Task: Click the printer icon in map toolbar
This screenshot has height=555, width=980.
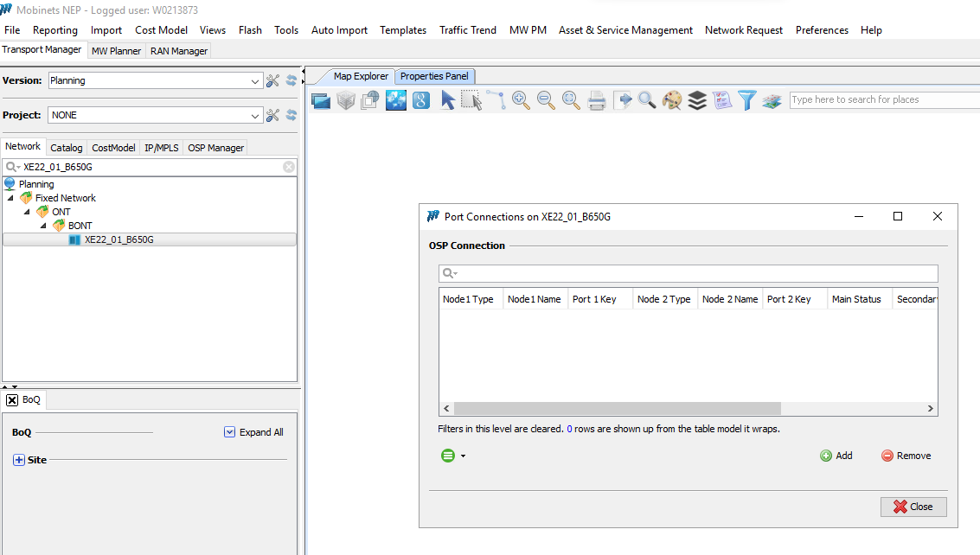Action: pos(597,100)
